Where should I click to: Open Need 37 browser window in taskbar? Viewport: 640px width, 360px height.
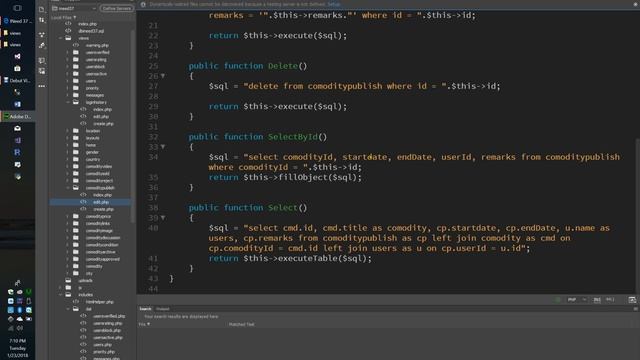(x=17, y=21)
